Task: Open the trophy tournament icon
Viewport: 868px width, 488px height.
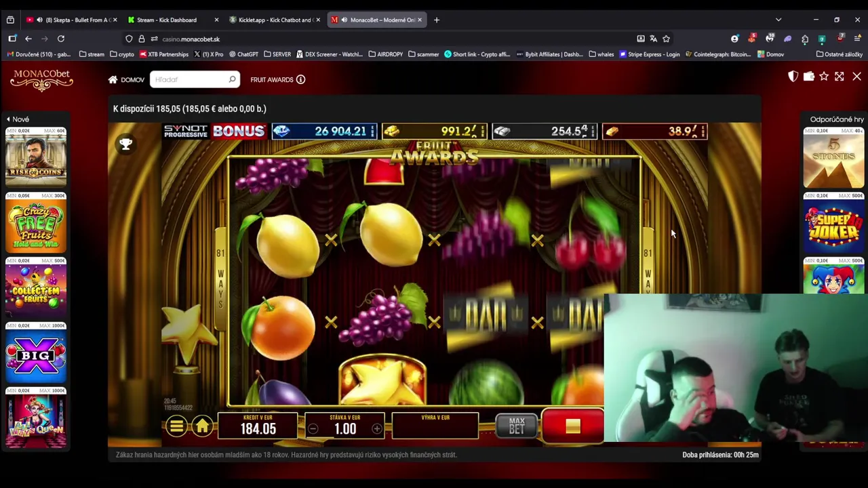Action: point(125,144)
